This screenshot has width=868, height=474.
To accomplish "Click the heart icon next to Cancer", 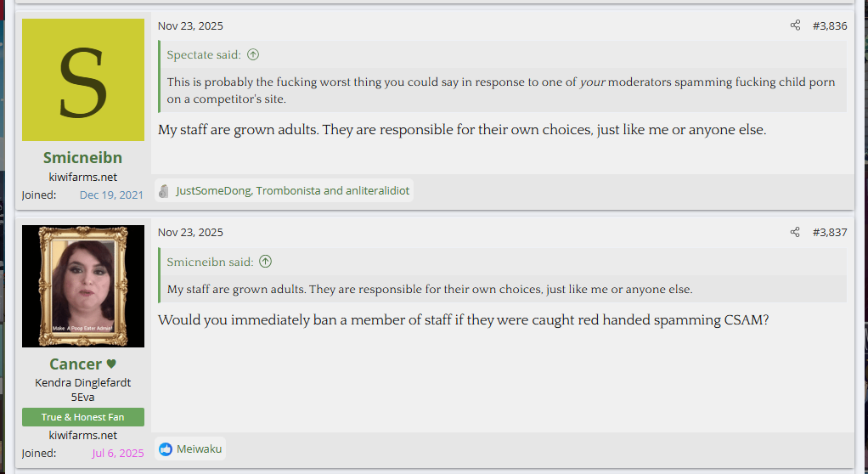I will pos(111,364).
